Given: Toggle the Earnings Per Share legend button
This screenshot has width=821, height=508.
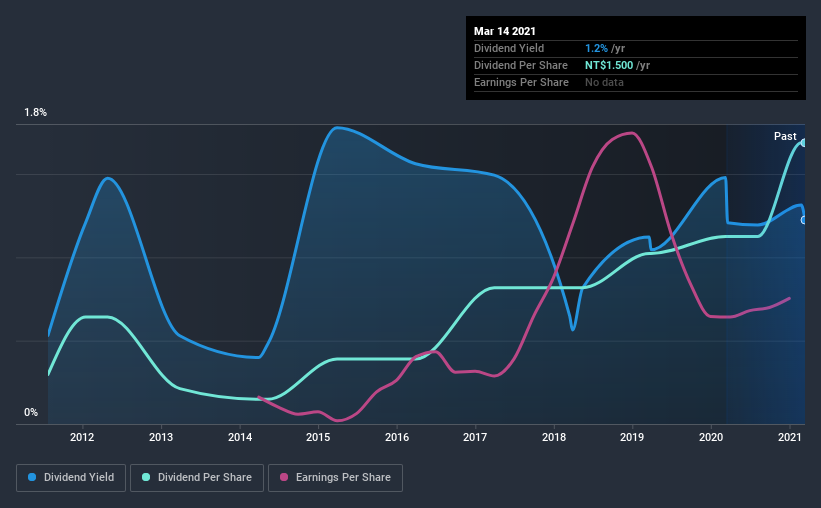Looking at the screenshot, I should click(x=336, y=478).
